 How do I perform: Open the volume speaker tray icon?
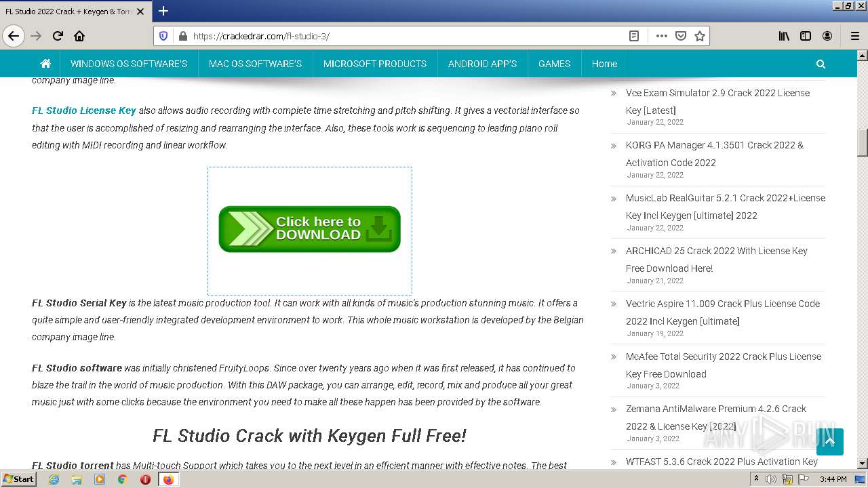click(771, 479)
